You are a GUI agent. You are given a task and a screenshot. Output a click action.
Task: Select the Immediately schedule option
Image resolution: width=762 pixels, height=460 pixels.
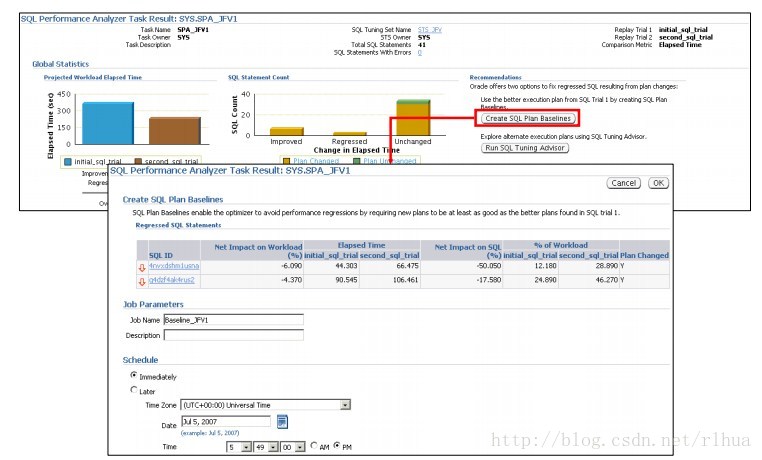click(134, 375)
